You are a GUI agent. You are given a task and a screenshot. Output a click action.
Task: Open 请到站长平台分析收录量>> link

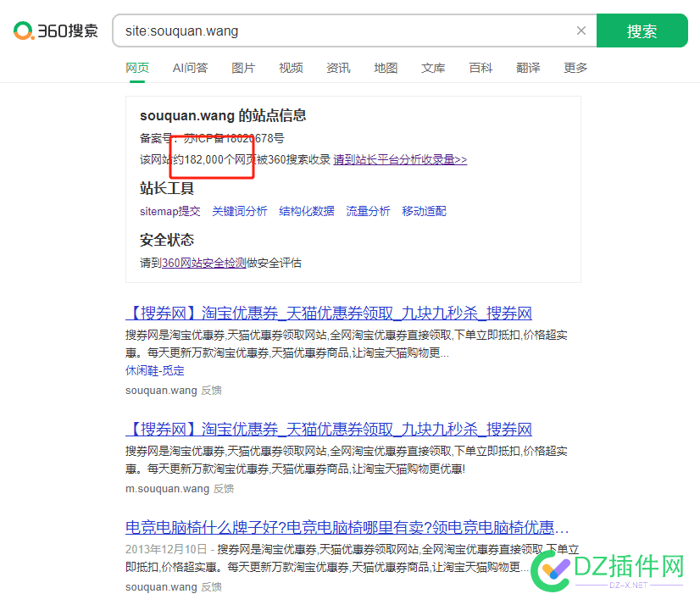point(400,159)
